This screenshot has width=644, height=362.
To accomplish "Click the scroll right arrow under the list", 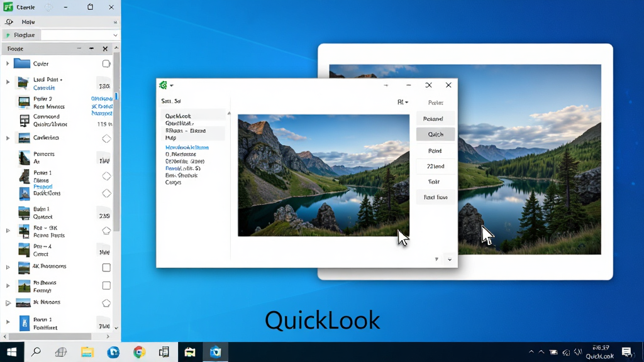I will coord(108,337).
